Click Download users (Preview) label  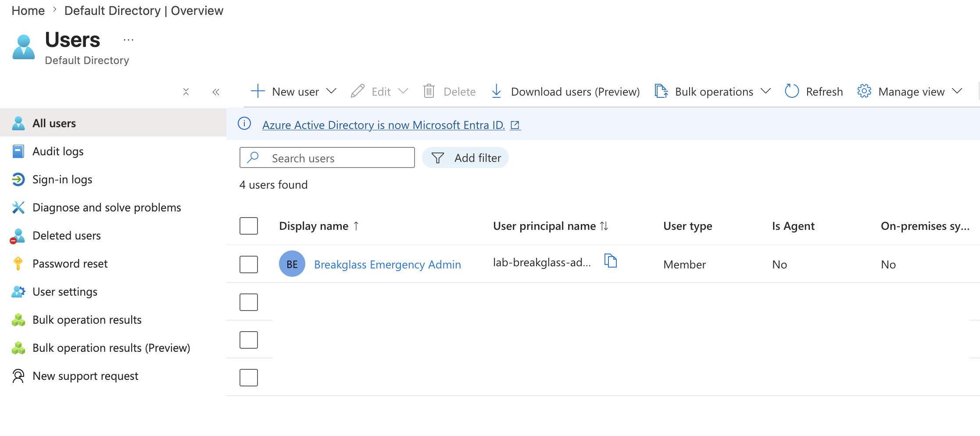coord(575,92)
